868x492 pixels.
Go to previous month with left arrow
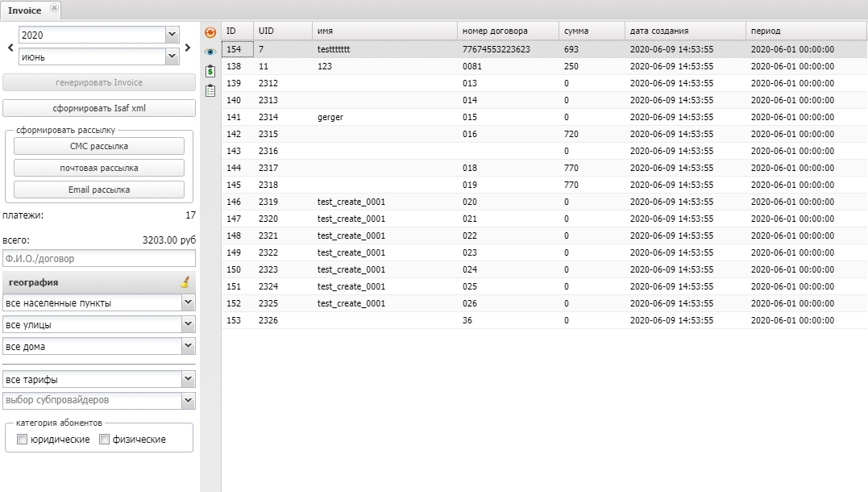click(x=10, y=48)
